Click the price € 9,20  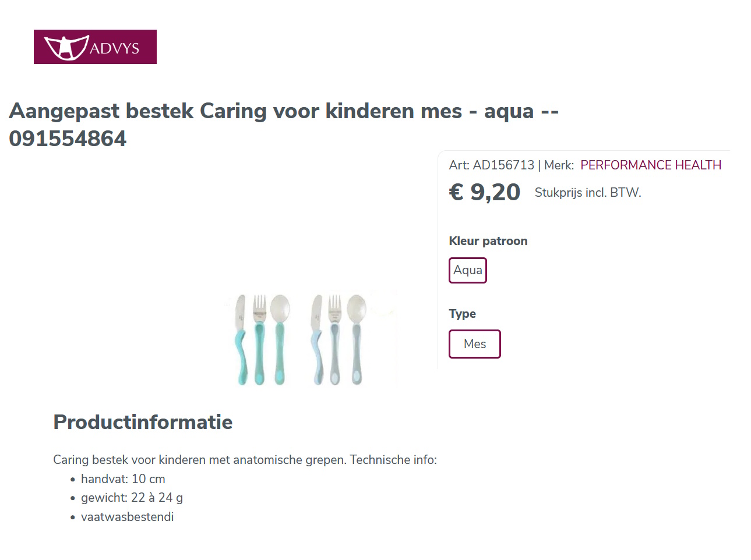tap(485, 192)
